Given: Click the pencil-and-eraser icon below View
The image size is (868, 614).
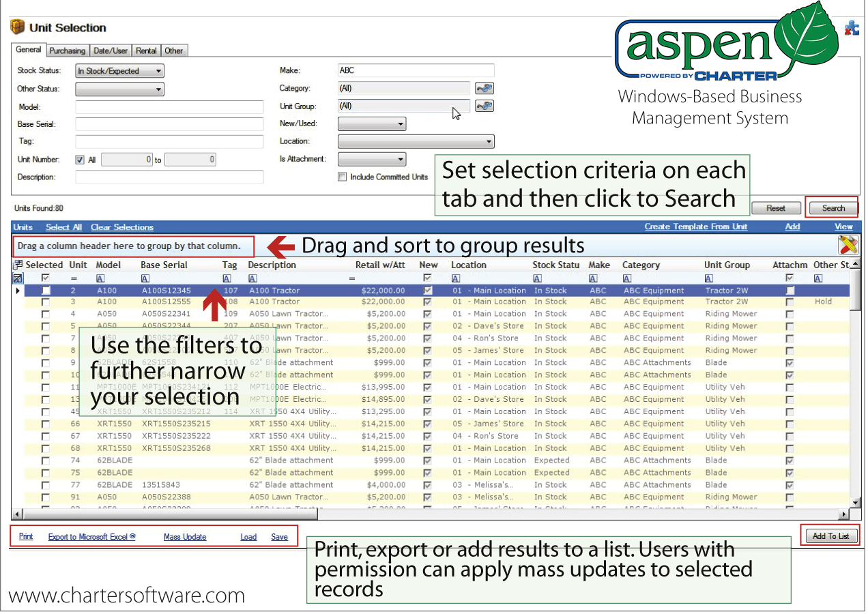Looking at the screenshot, I should [848, 245].
